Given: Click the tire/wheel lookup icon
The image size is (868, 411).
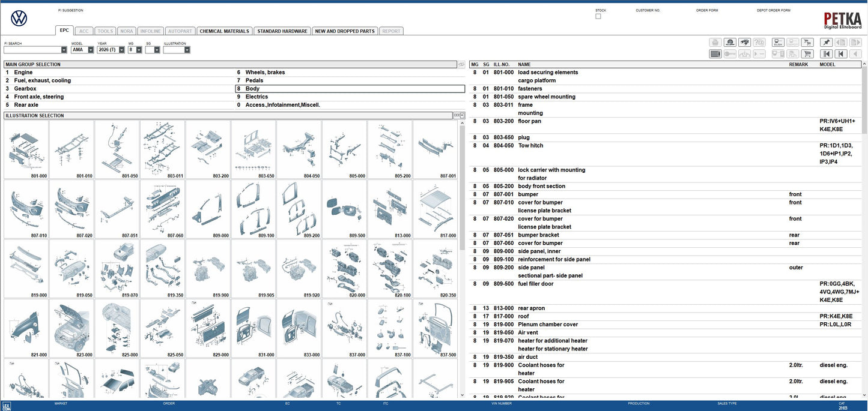Looking at the screenshot, I should [x=729, y=41].
